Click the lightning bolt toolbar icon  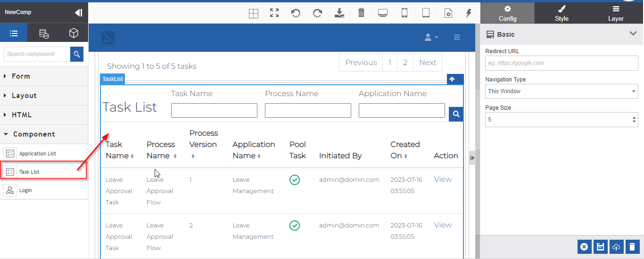[469, 13]
